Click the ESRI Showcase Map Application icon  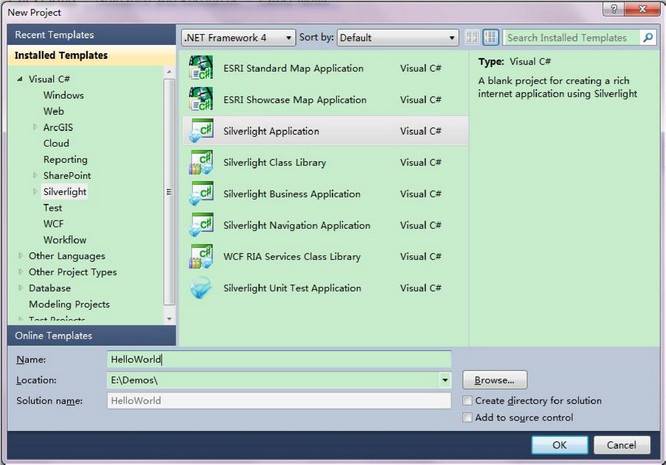[x=200, y=99]
